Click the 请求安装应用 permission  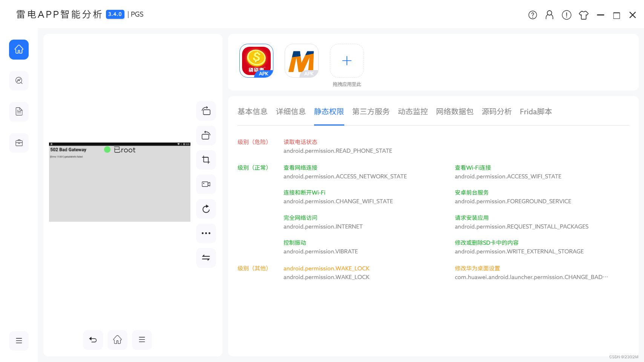[472, 218]
